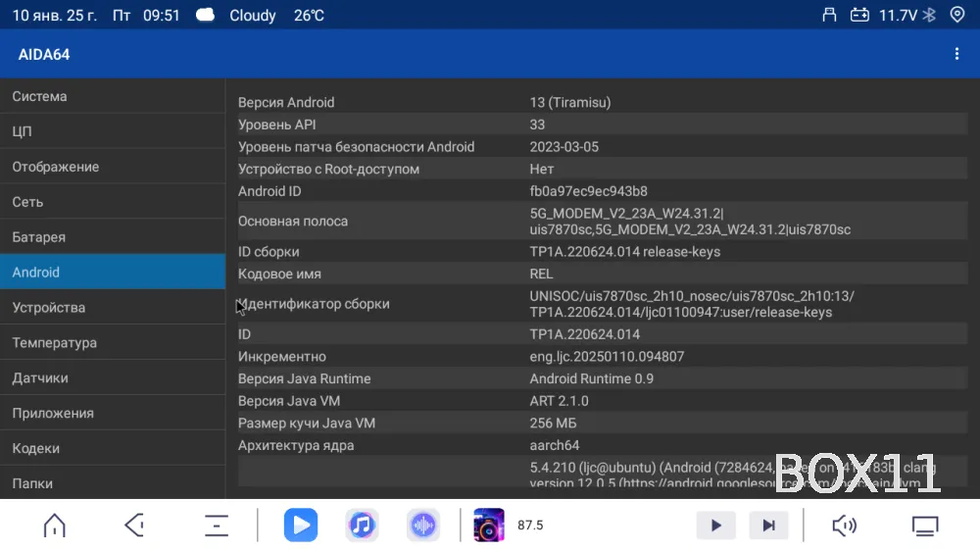The width and height of the screenshot is (980, 551).
Task: Tap the Bluetooth status icon
Action: [x=929, y=15]
